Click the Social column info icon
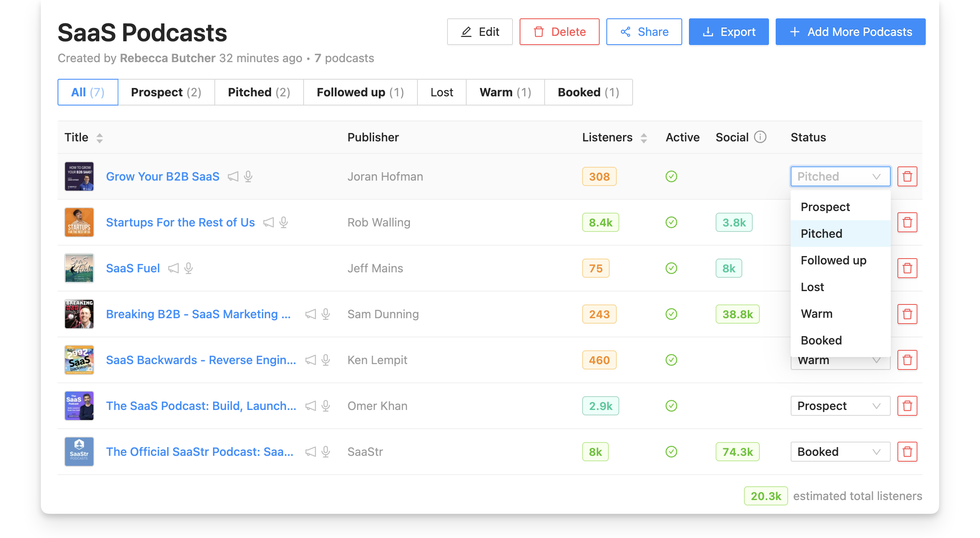 (760, 137)
